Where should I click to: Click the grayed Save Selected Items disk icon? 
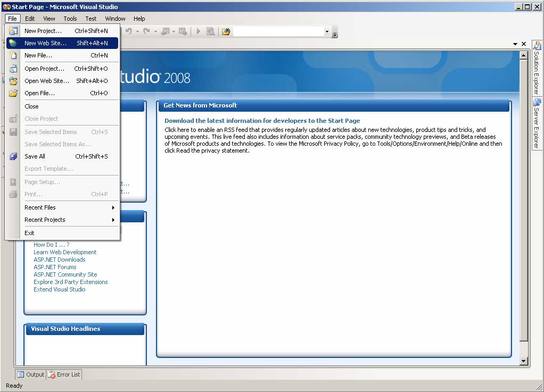13,132
